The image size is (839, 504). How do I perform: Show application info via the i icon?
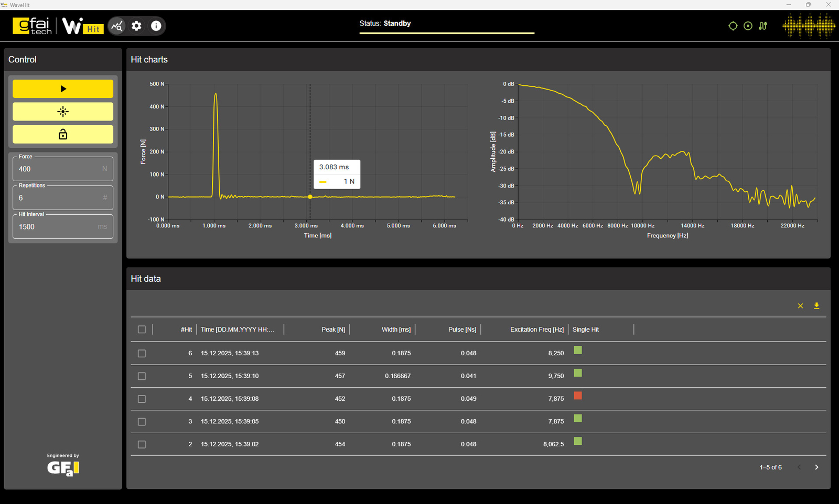[156, 26]
